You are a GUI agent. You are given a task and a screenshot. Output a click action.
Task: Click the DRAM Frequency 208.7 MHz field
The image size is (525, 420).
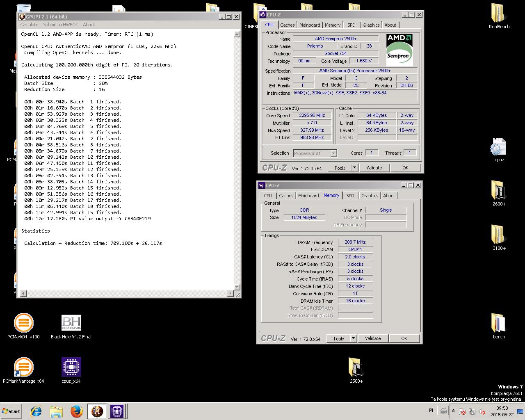pos(355,242)
